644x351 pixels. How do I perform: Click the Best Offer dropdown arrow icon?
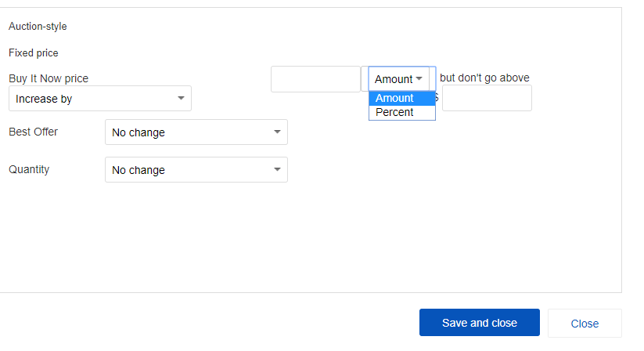coord(277,132)
